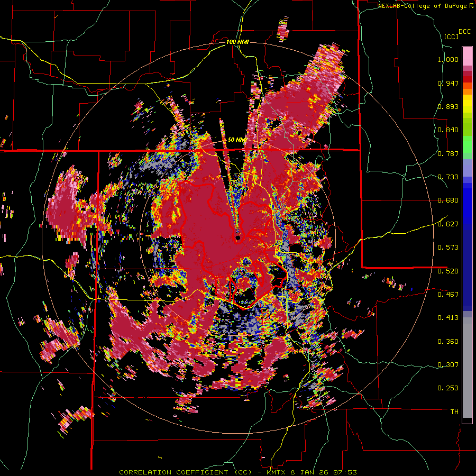Click the 0.947 legend value
This screenshot has width=476, height=476.
tap(448, 83)
